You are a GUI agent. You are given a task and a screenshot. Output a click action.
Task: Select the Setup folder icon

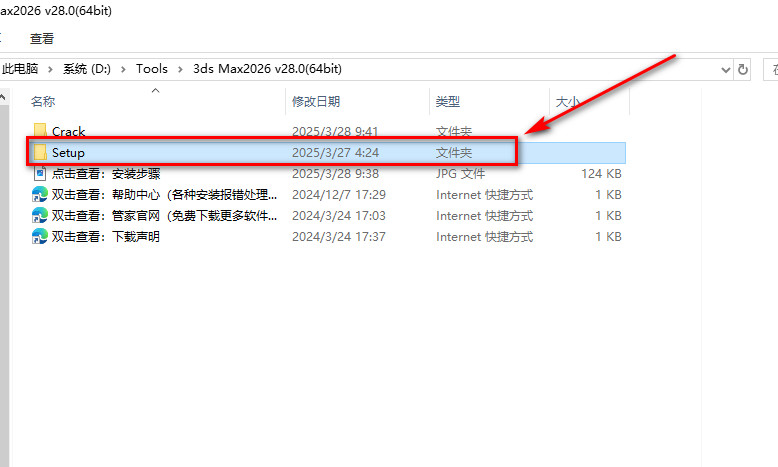tap(40, 152)
